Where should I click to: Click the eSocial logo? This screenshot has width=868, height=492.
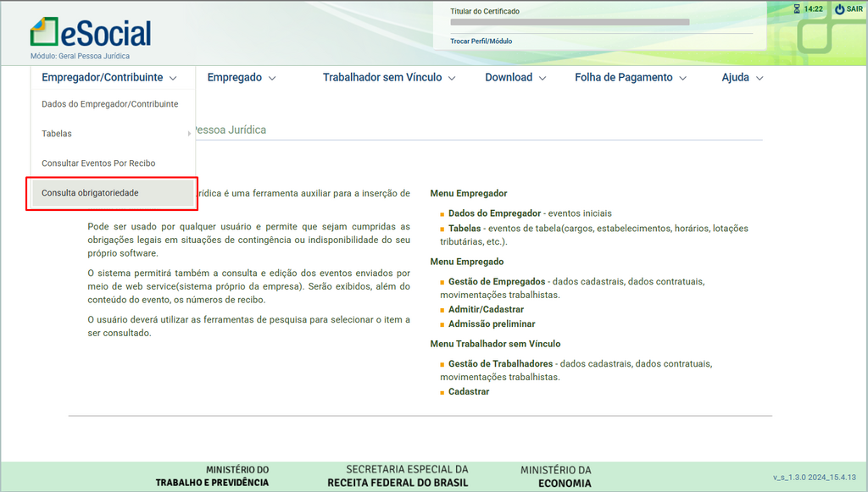pos(91,33)
